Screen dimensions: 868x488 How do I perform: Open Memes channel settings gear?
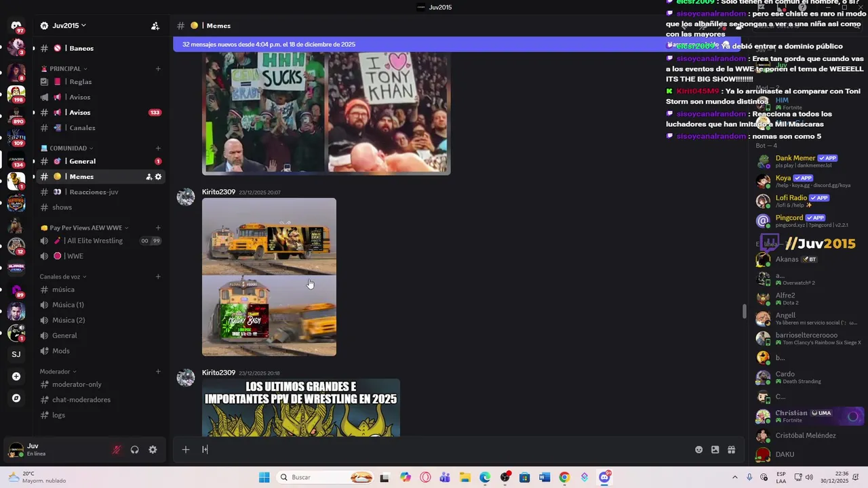(x=159, y=177)
